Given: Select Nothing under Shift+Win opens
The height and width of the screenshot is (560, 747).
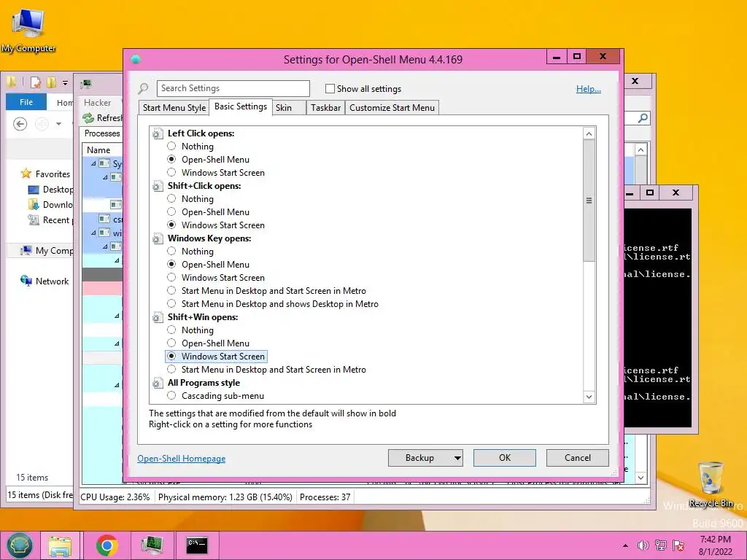Looking at the screenshot, I should 171,330.
